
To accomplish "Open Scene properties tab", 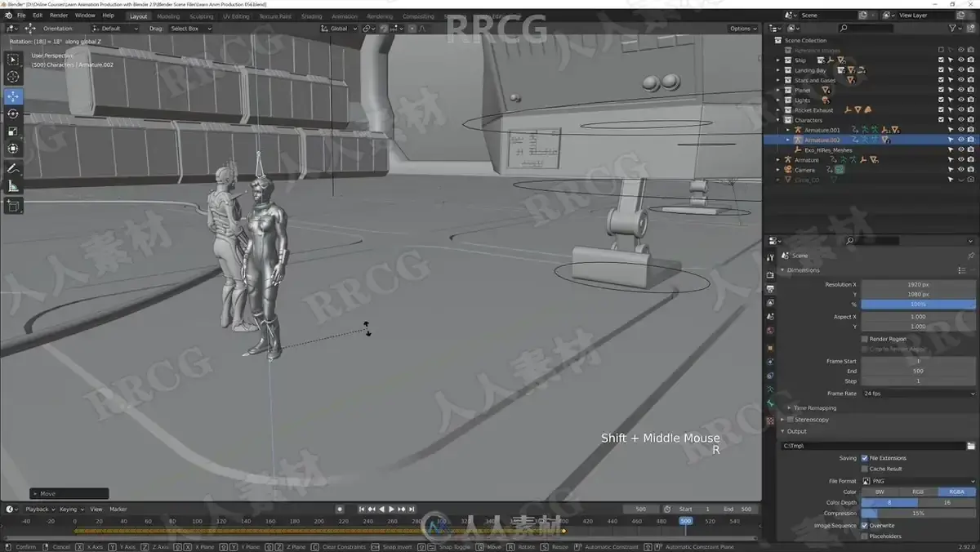I will click(x=770, y=317).
